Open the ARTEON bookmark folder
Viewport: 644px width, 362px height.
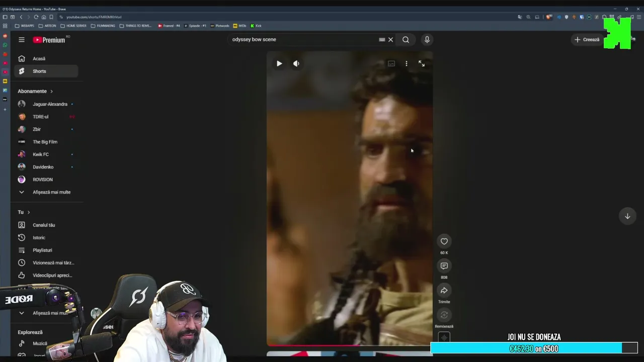point(47,26)
